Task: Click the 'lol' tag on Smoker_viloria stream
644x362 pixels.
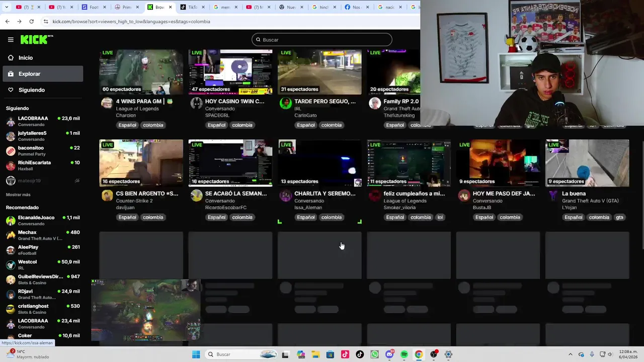Action: coord(440,217)
